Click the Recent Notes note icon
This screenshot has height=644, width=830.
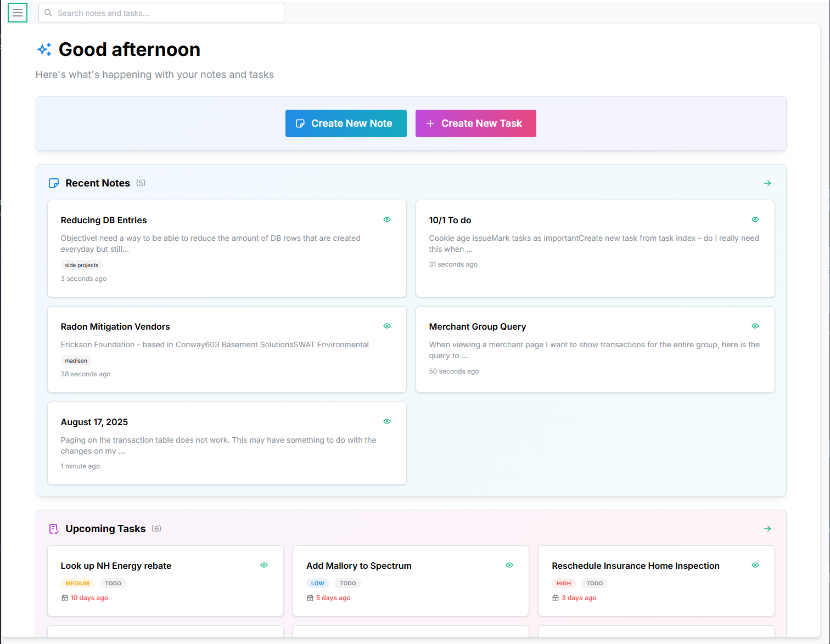click(54, 183)
